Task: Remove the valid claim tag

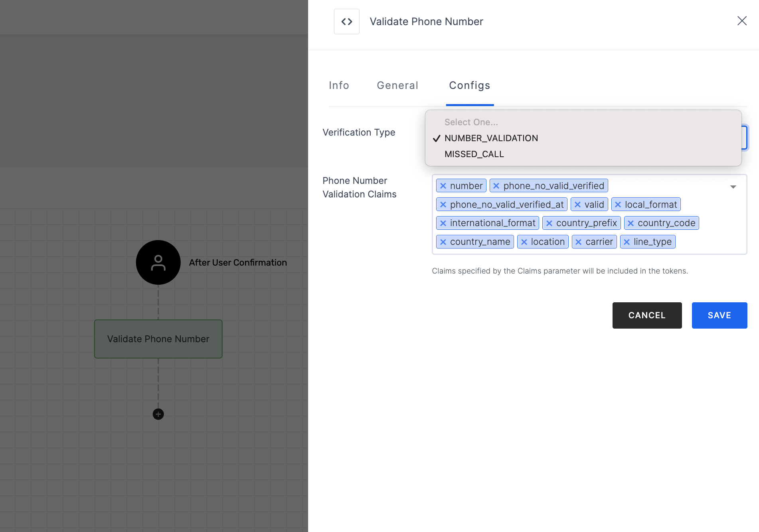Action: click(577, 205)
